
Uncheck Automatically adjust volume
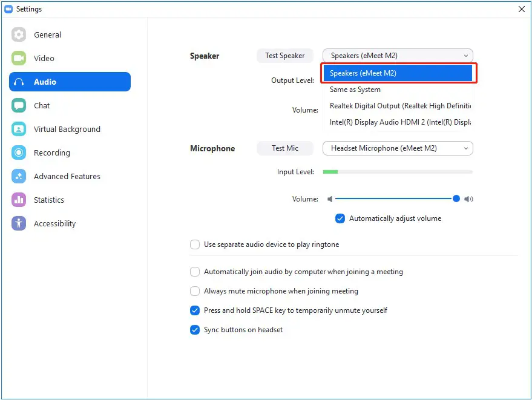coord(340,218)
